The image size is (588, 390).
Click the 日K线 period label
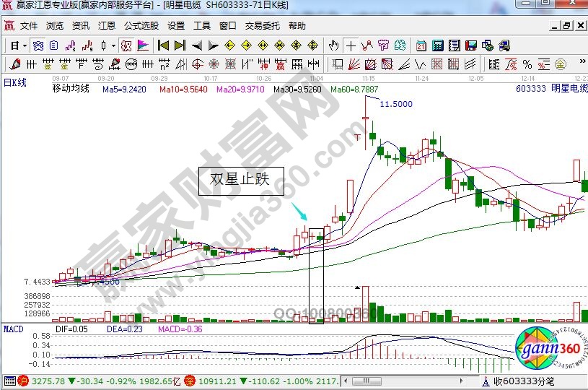[x=14, y=82]
